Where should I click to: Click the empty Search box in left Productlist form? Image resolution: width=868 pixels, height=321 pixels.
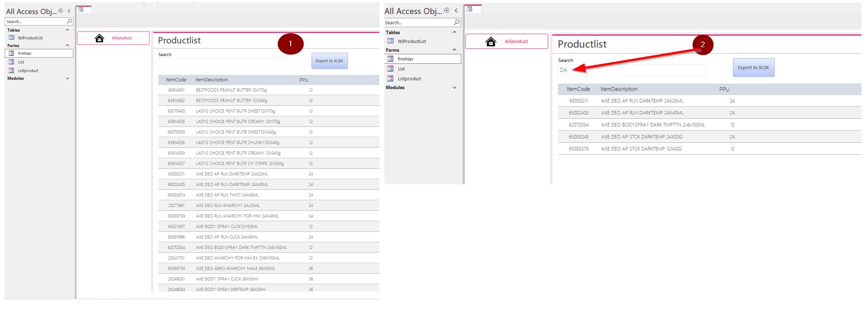click(x=223, y=63)
